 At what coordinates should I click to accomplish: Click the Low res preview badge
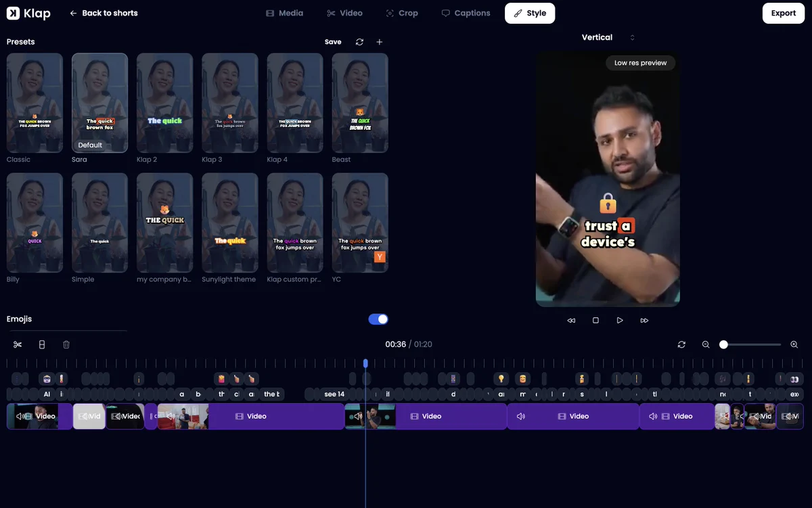(640, 63)
